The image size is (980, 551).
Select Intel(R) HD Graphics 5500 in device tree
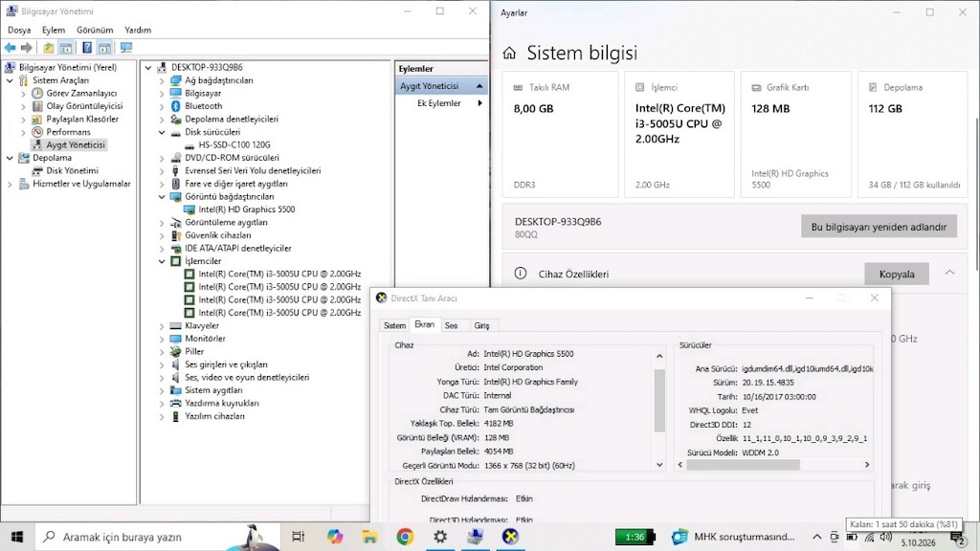246,209
